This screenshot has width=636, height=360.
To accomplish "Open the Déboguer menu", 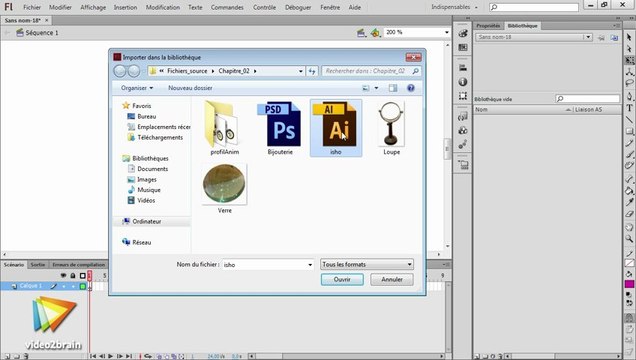I will click(298, 7).
